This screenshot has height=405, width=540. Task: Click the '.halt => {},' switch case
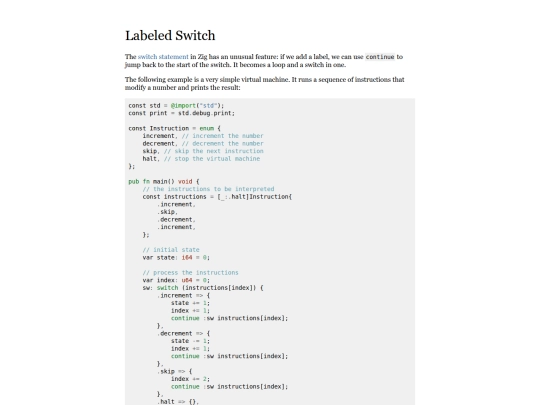[178, 401]
